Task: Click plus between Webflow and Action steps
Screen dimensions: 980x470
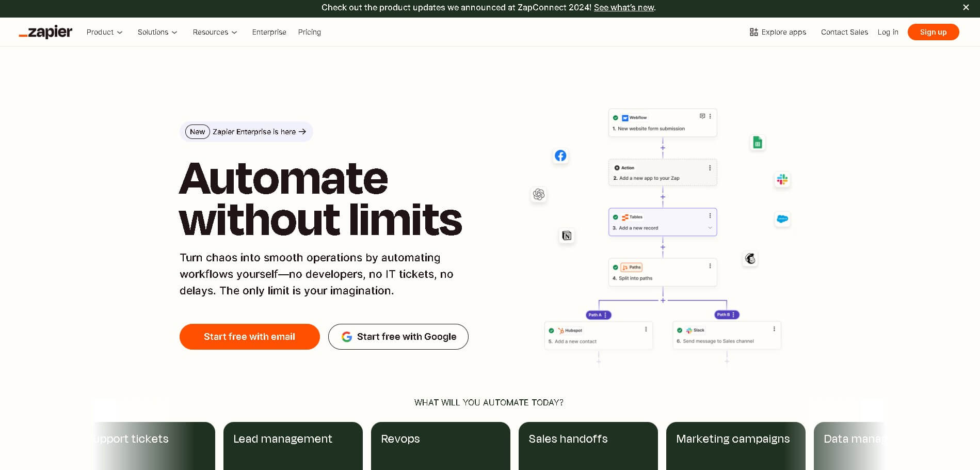Action: tap(663, 148)
